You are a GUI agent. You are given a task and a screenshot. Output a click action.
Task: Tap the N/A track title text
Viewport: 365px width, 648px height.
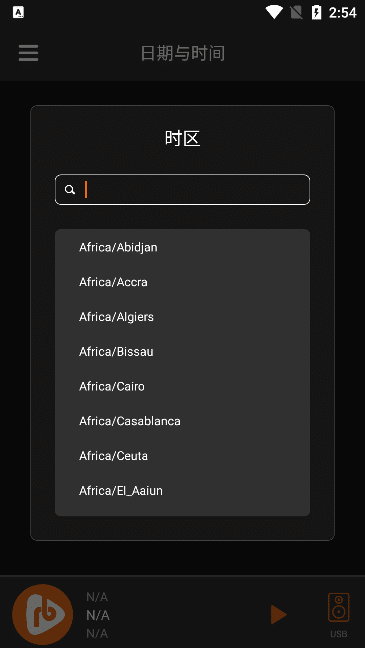point(98,615)
